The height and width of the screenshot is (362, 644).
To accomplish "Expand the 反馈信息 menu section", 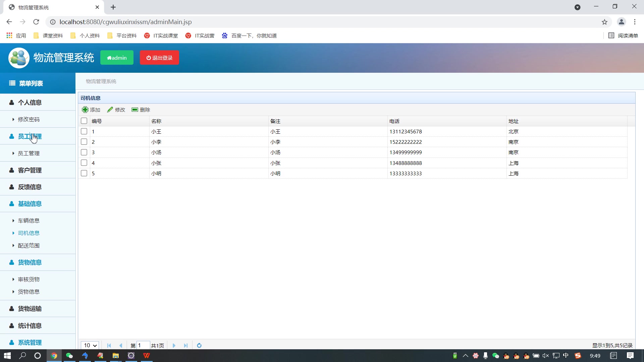I will pyautogui.click(x=38, y=187).
